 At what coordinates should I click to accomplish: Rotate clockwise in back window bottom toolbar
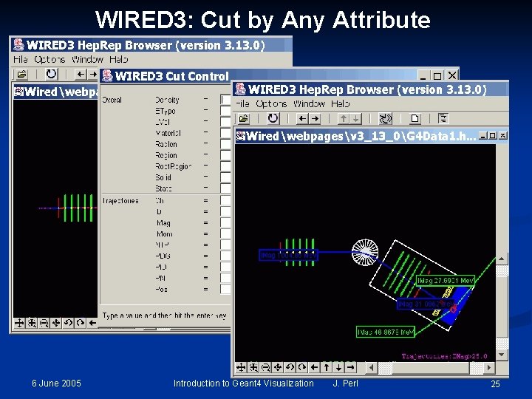pos(81,323)
